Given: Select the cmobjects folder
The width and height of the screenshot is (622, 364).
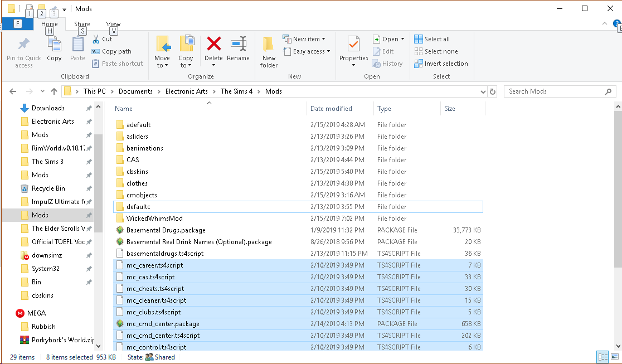Looking at the screenshot, I should (x=298, y=195).
